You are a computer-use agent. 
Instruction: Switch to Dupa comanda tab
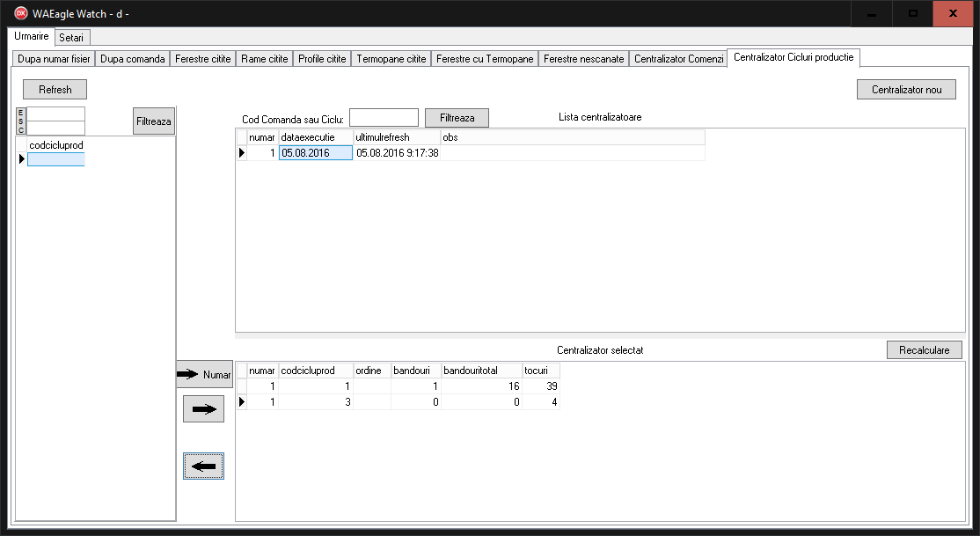[133, 59]
